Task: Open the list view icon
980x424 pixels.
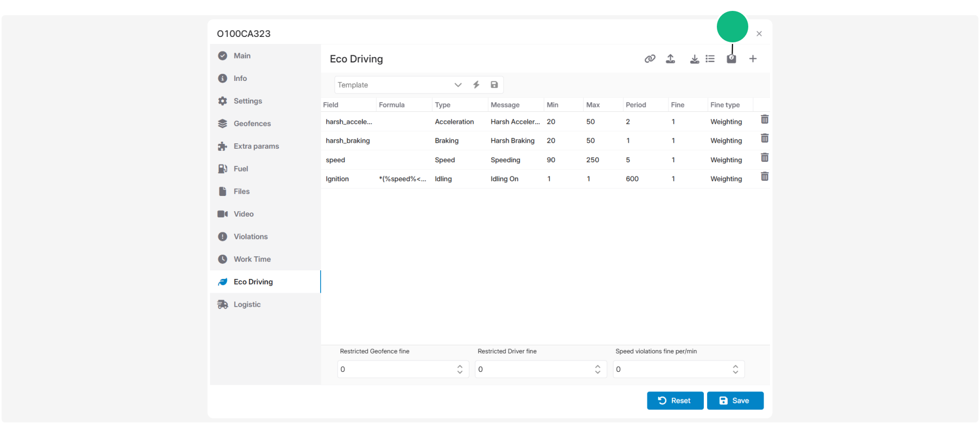Action: pos(710,59)
